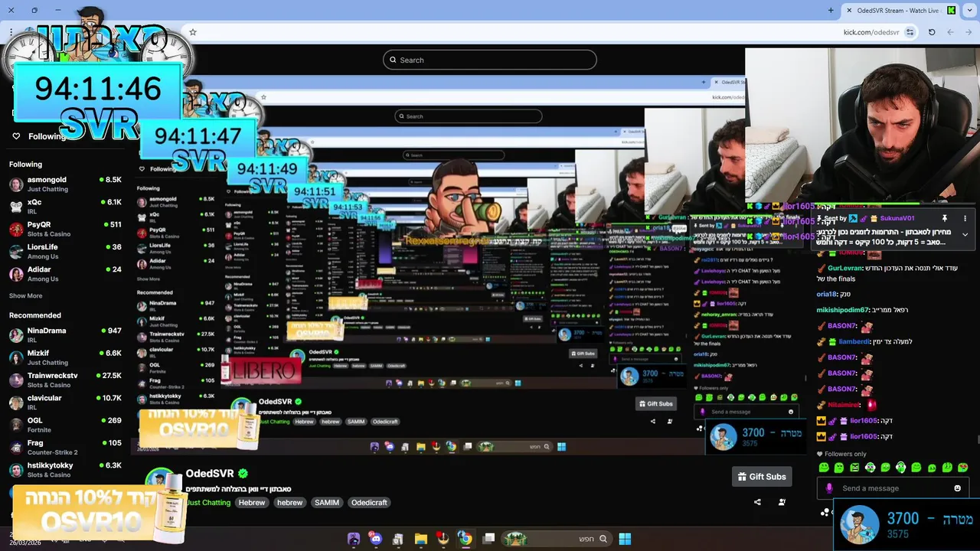This screenshot has height=551, width=980.
Task: Click the Kick Search field
Action: (x=490, y=60)
